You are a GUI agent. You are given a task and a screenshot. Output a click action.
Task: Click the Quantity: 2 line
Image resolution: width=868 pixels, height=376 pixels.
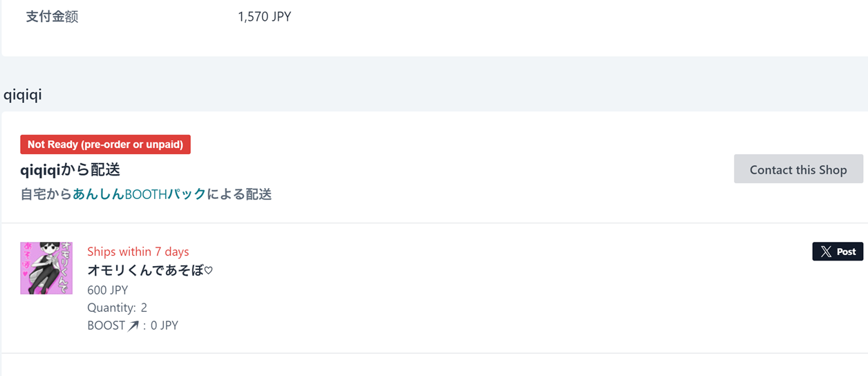(117, 308)
